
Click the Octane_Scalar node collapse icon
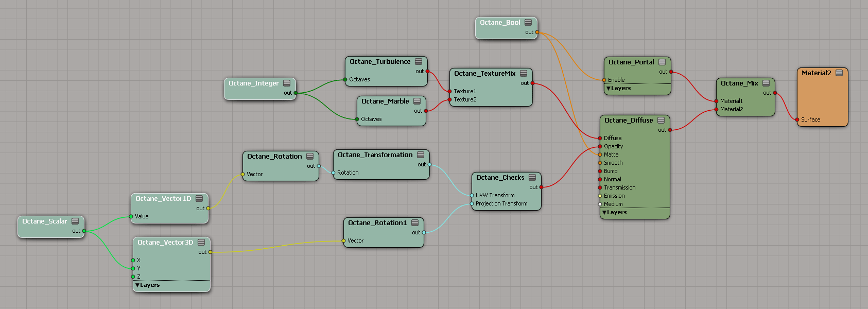pyautogui.click(x=75, y=221)
